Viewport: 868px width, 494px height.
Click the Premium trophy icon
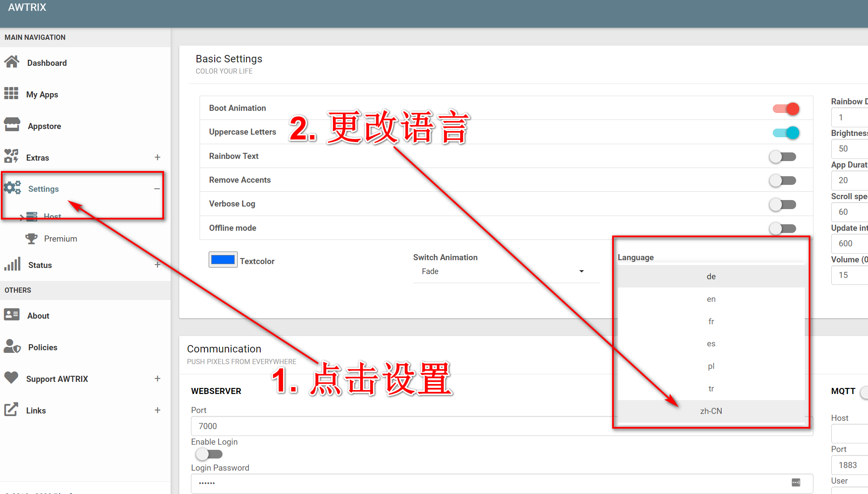click(x=31, y=238)
